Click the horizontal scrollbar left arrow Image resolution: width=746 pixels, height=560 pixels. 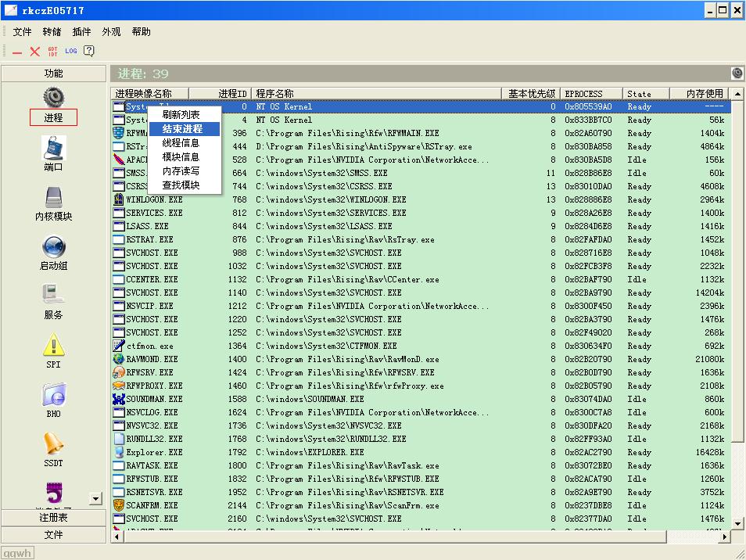tap(117, 537)
